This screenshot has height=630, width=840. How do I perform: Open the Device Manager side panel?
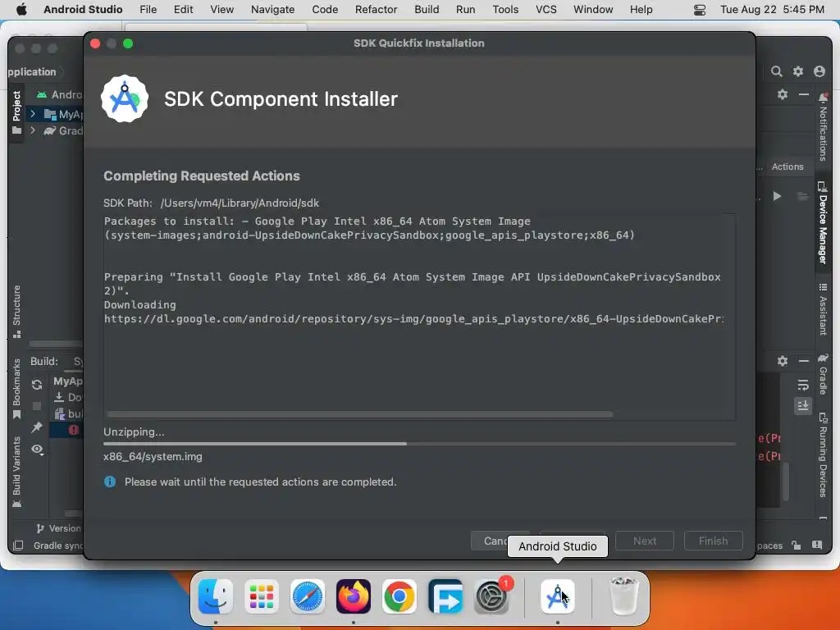pyautogui.click(x=823, y=223)
